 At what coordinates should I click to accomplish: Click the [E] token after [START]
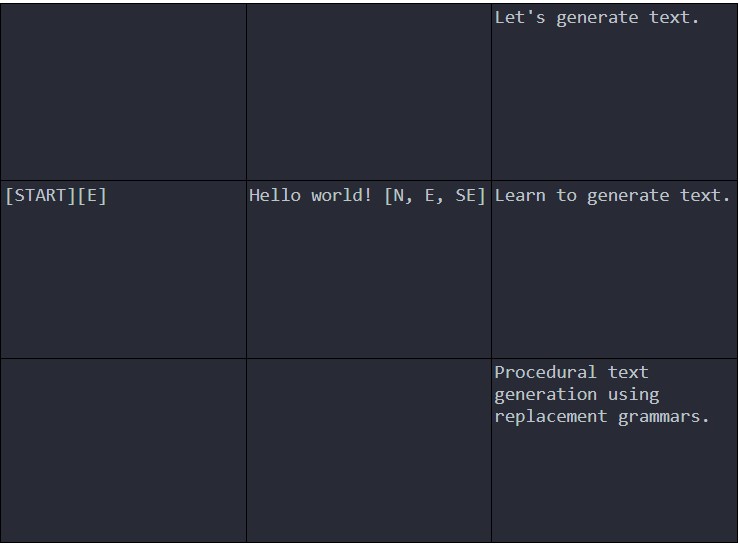coord(92,195)
